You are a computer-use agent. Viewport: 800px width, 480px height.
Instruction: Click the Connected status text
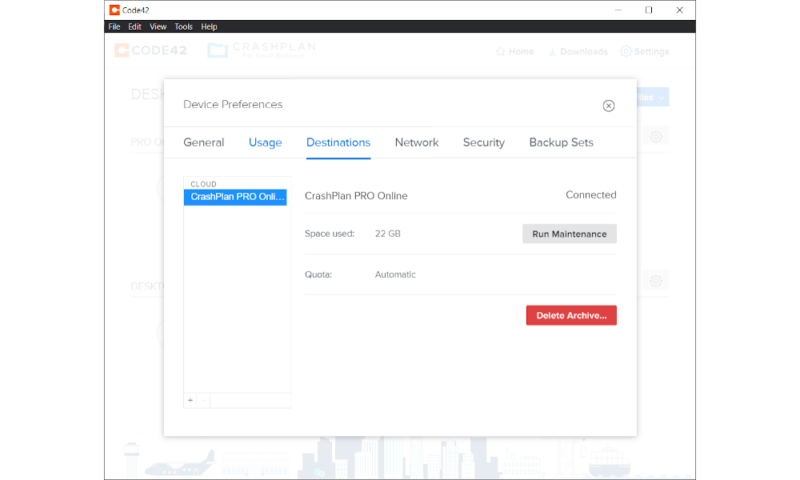point(591,195)
